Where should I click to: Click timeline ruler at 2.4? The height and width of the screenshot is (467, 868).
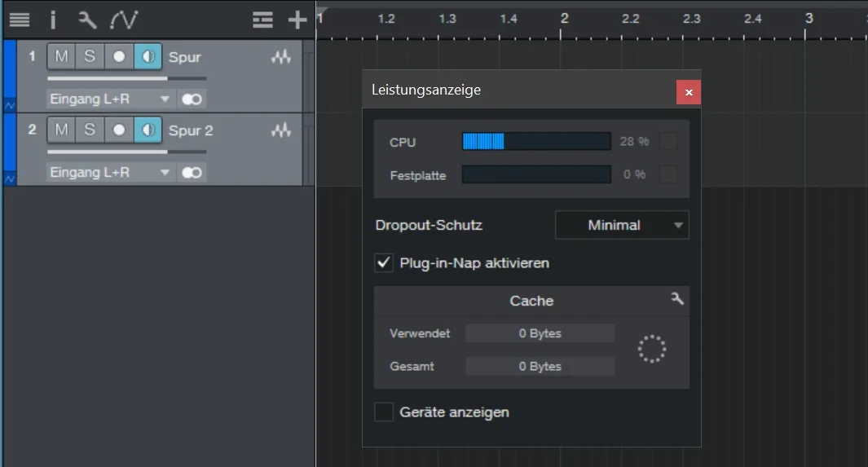(752, 20)
